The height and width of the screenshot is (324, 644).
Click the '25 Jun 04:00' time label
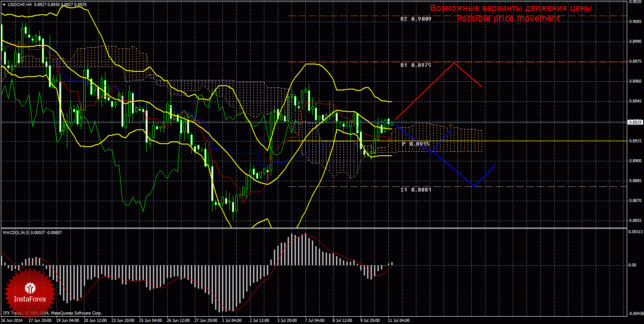tap(150, 321)
